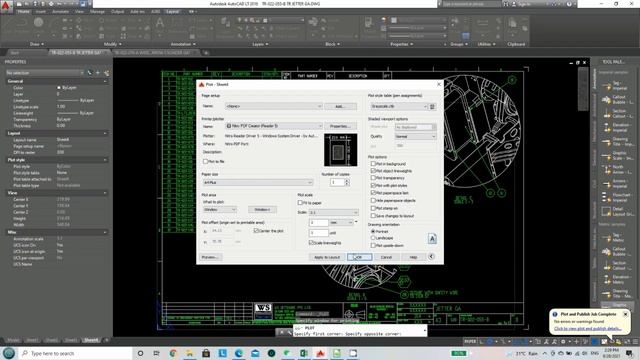Switch to AutoCAD taskbar icon
The width and height of the screenshot is (640, 360).
point(320,353)
